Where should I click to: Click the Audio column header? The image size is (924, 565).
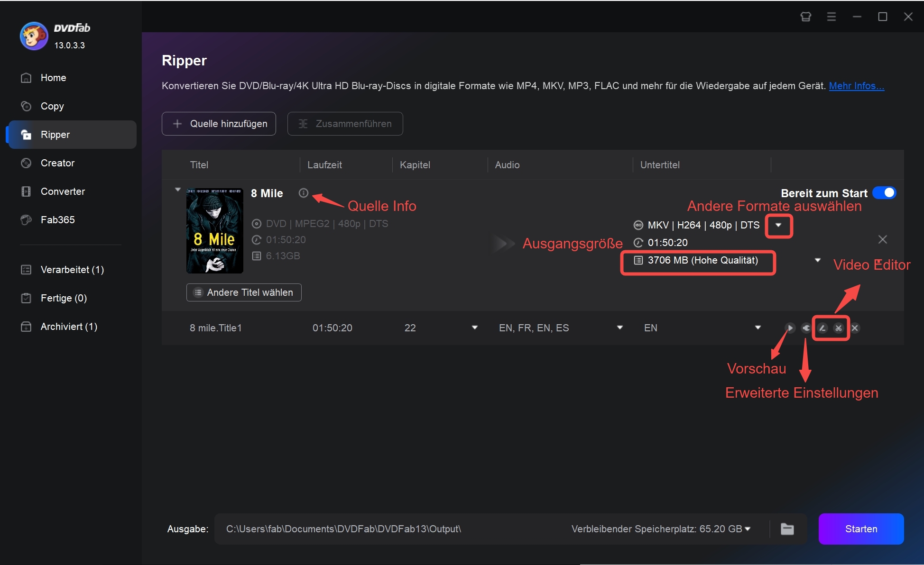[508, 165]
